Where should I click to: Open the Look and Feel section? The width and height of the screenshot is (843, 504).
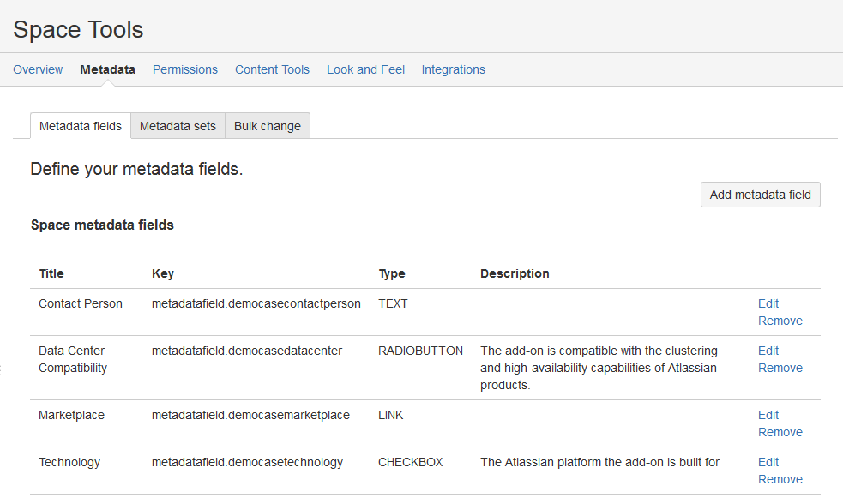tap(365, 69)
